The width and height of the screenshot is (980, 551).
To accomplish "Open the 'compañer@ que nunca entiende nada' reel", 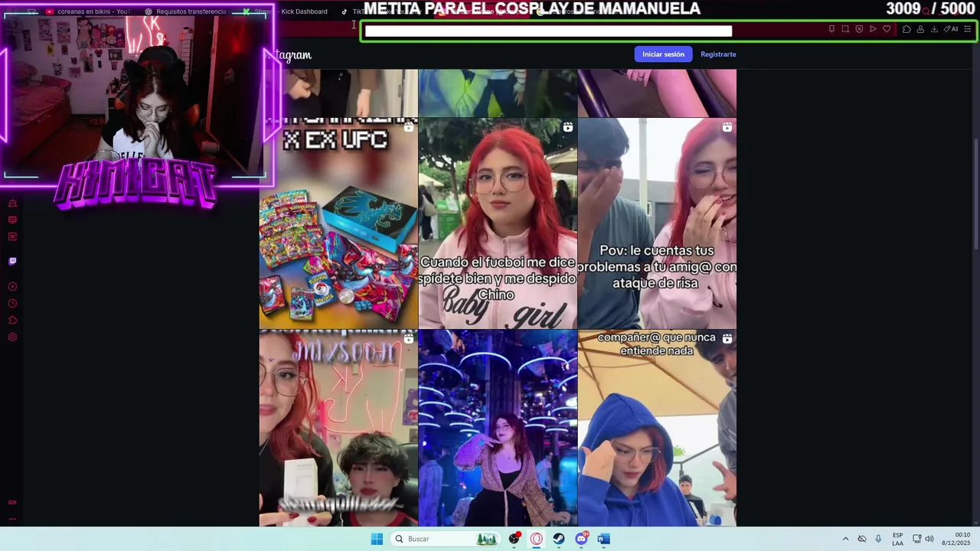I will (657, 429).
